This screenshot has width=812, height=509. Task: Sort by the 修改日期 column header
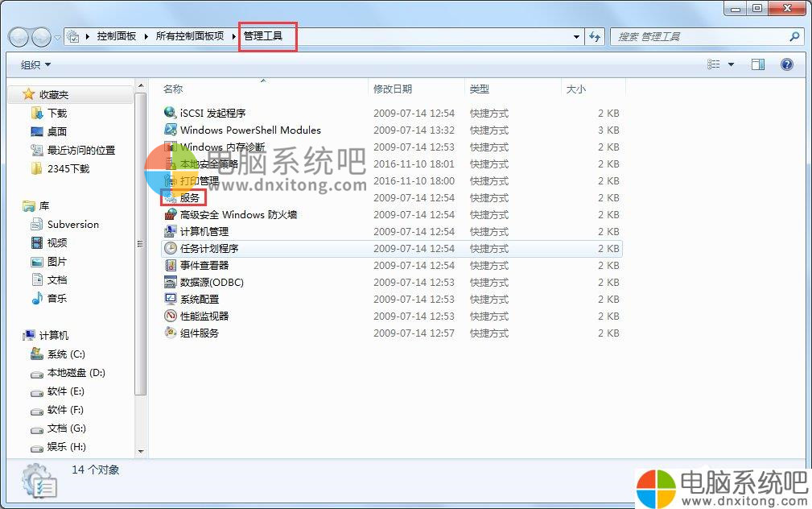(417, 89)
